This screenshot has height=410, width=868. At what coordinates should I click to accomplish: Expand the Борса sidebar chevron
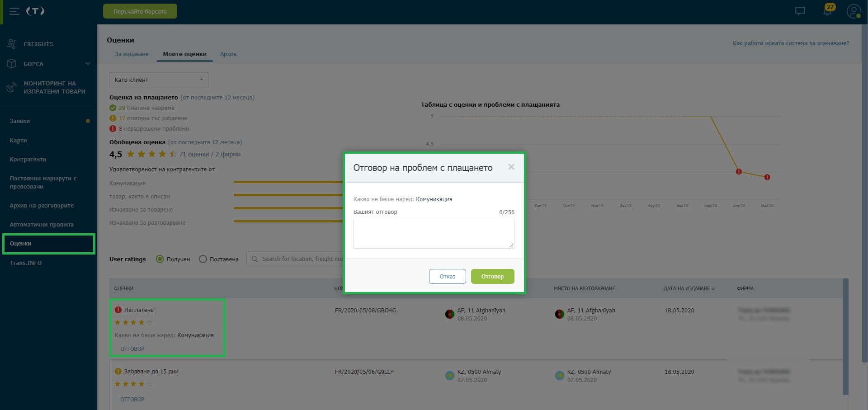(x=88, y=64)
